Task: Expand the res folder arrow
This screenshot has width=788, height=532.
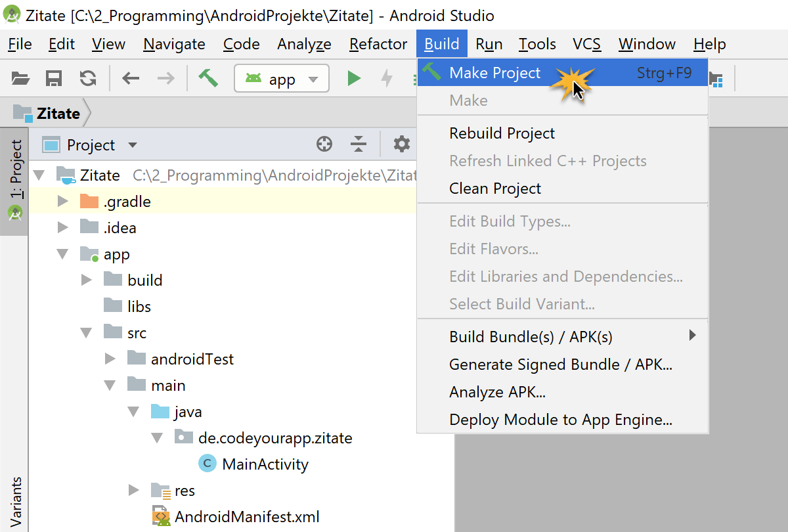Action: click(x=134, y=491)
